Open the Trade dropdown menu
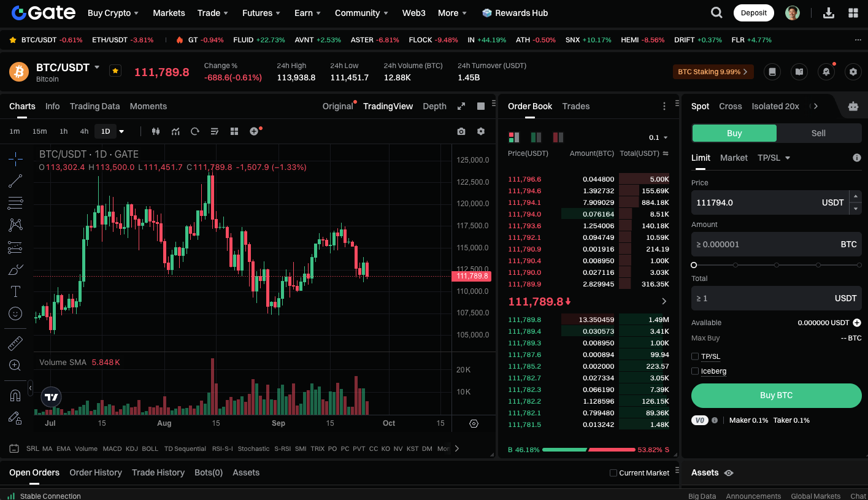Image resolution: width=868 pixels, height=500 pixels. (x=213, y=13)
